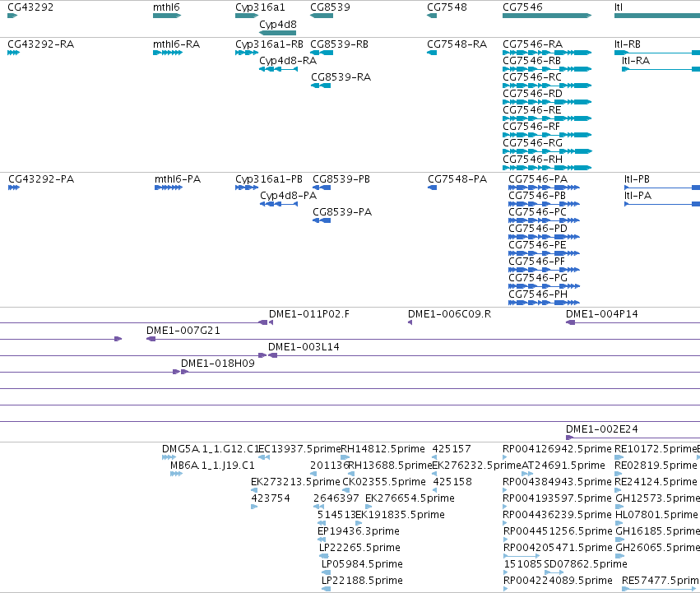Select EST RP004126942.5prime

(x=505, y=457)
